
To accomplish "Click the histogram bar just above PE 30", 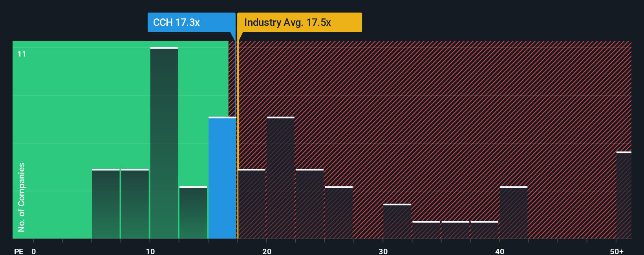I will [397, 221].
